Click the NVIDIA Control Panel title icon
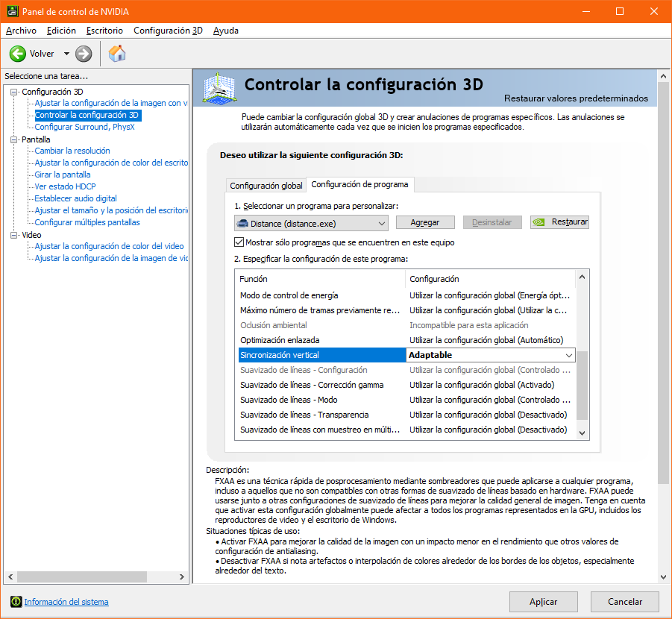The image size is (672, 619). [x=10, y=11]
